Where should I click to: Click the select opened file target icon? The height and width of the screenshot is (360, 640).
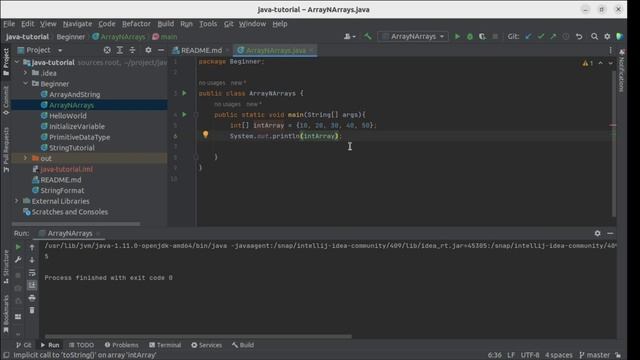[107, 50]
